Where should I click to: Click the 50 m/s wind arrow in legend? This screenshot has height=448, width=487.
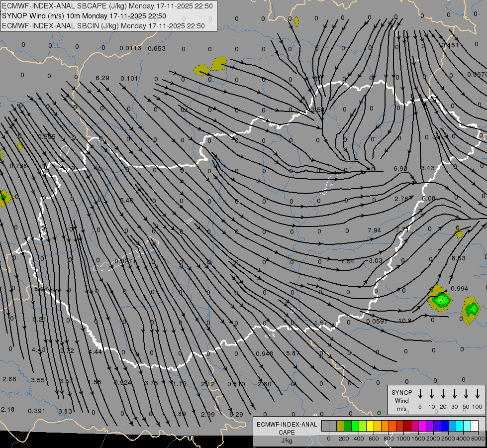coord(466,393)
